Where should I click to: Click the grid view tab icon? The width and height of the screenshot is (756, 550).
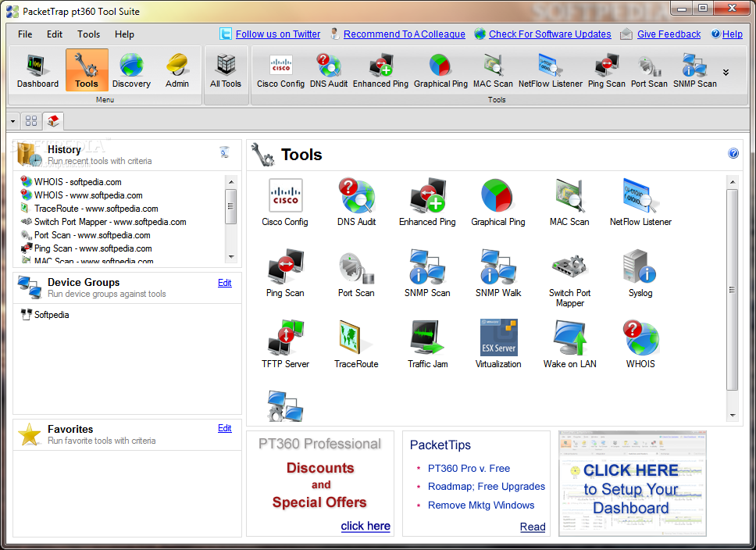(x=31, y=120)
